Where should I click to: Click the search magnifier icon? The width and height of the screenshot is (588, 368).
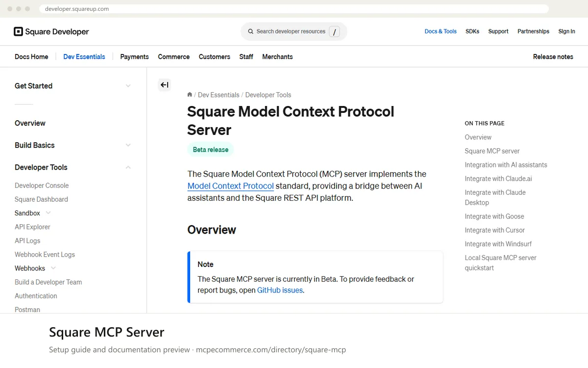tap(250, 31)
